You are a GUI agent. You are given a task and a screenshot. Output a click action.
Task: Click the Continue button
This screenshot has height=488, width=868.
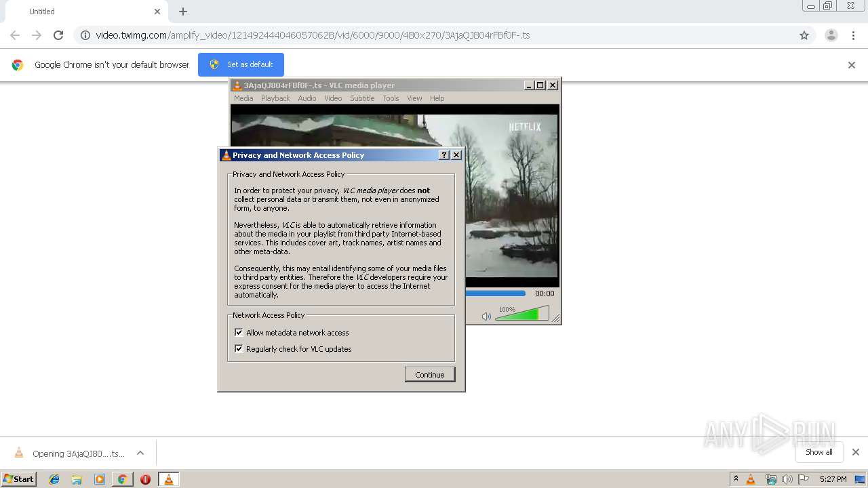430,375
